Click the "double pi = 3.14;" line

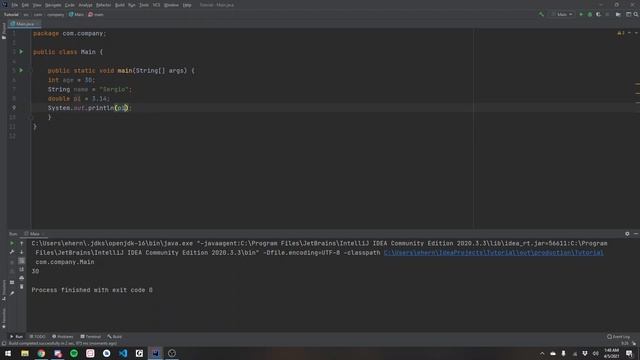79,99
